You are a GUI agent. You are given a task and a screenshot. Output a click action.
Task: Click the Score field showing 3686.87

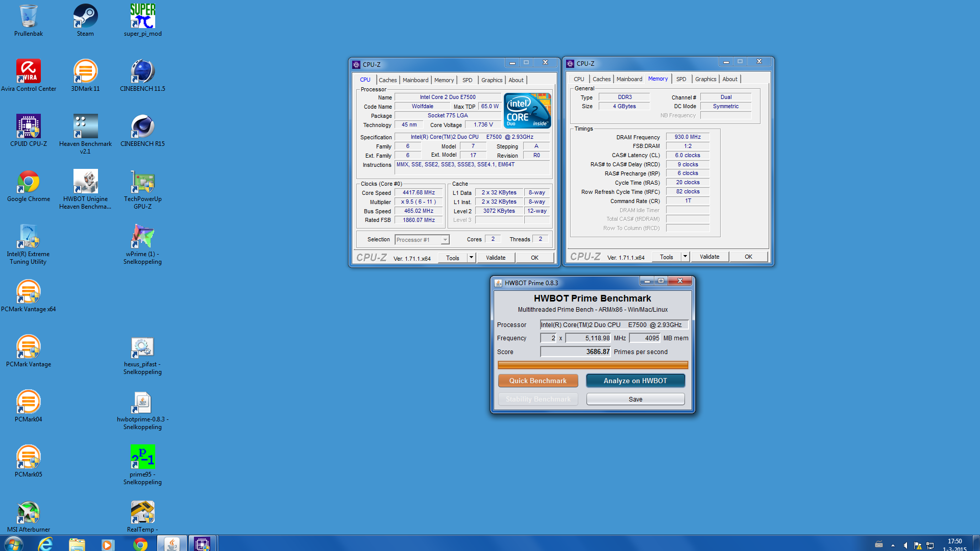coord(575,352)
